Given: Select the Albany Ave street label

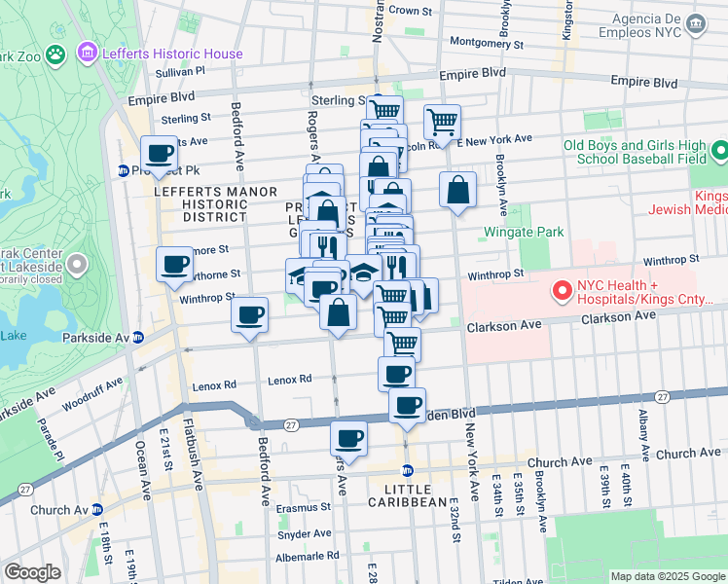Looking at the screenshot, I should click(643, 435).
